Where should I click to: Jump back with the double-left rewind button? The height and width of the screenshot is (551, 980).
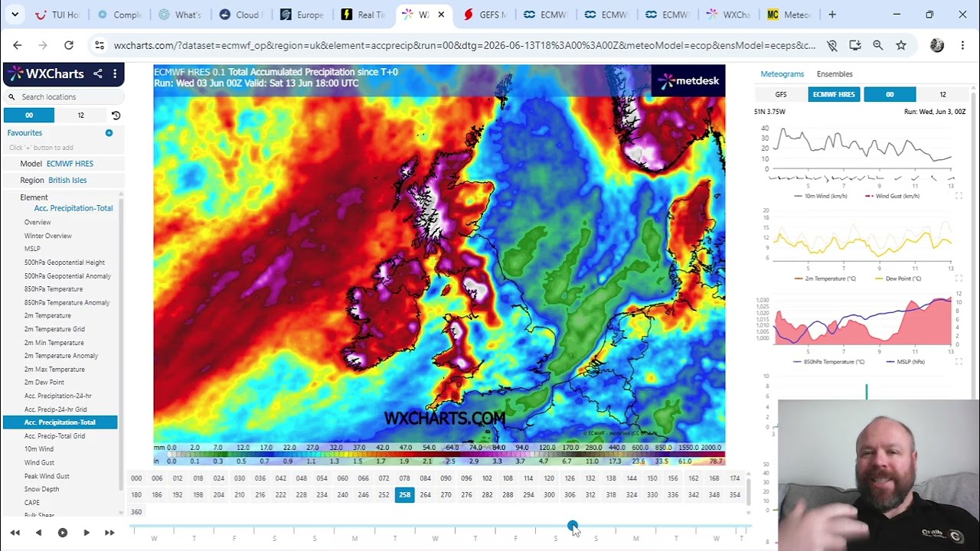15,533
